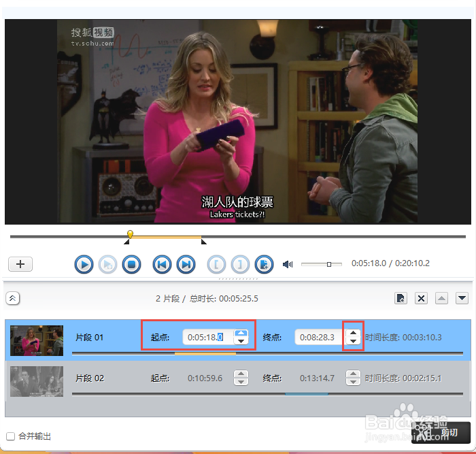
Task: Select the 片段 02 thumbnail
Action: coord(37,381)
